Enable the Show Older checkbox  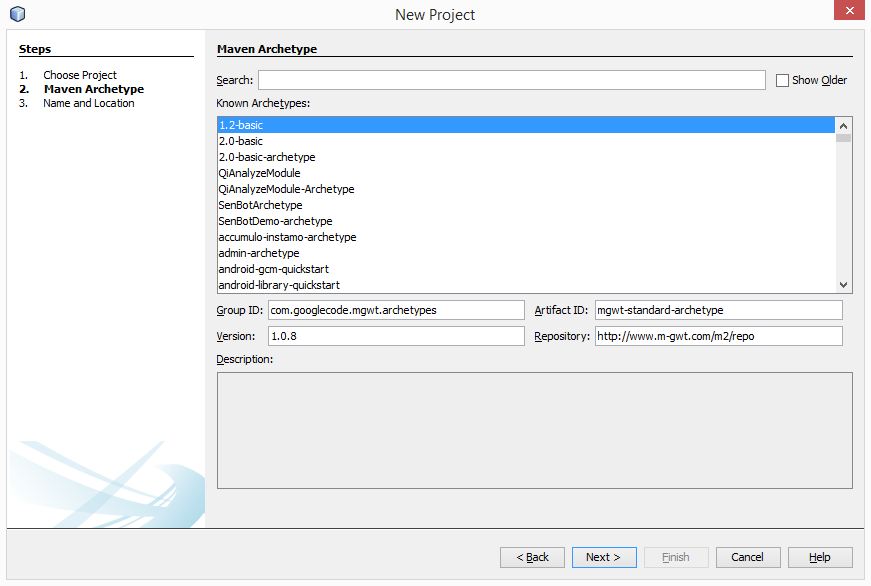tap(782, 81)
